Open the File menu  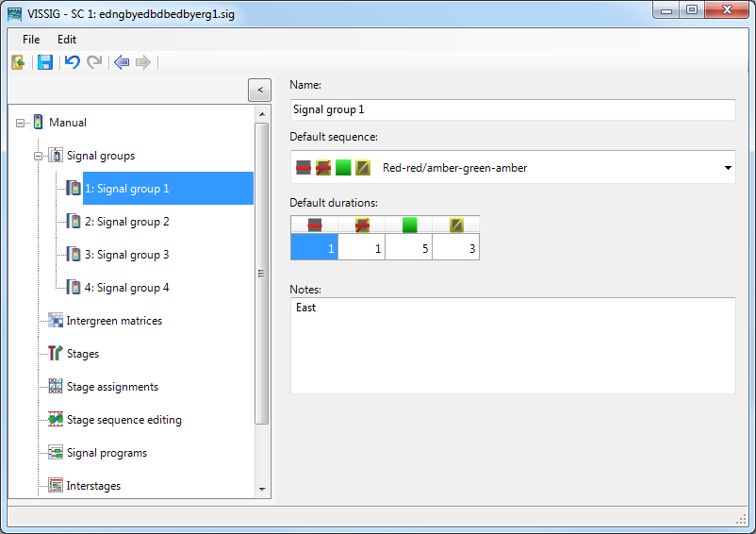(31, 40)
